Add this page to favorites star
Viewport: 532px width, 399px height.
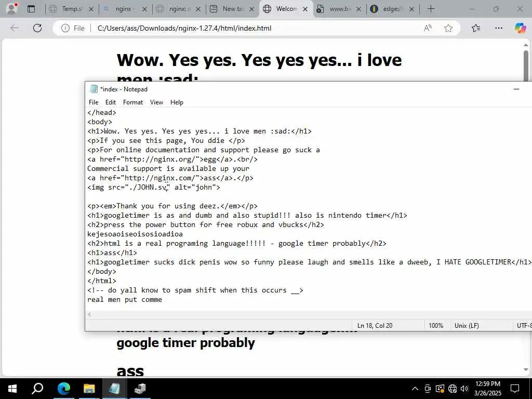[x=448, y=28]
